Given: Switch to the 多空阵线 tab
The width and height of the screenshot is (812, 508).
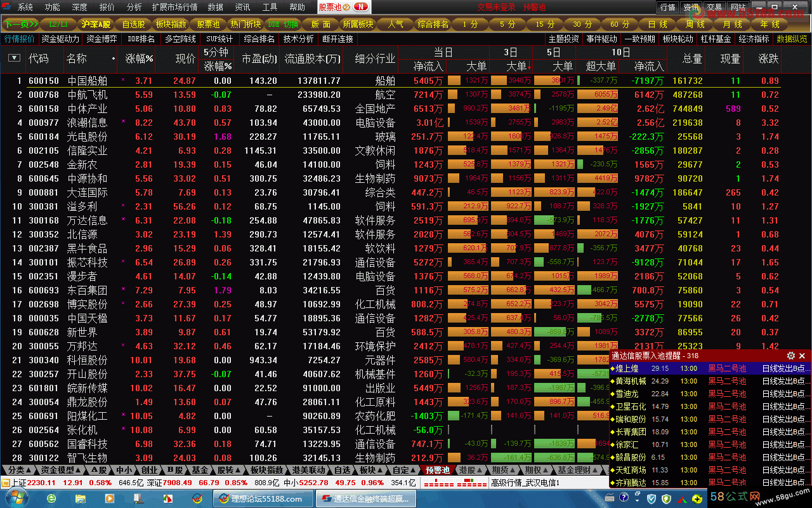Looking at the screenshot, I should [181, 39].
